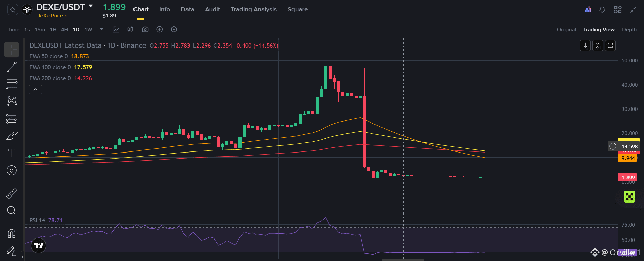Click the EMA 200 close indicator label
The height and width of the screenshot is (261, 644).
(x=50, y=78)
